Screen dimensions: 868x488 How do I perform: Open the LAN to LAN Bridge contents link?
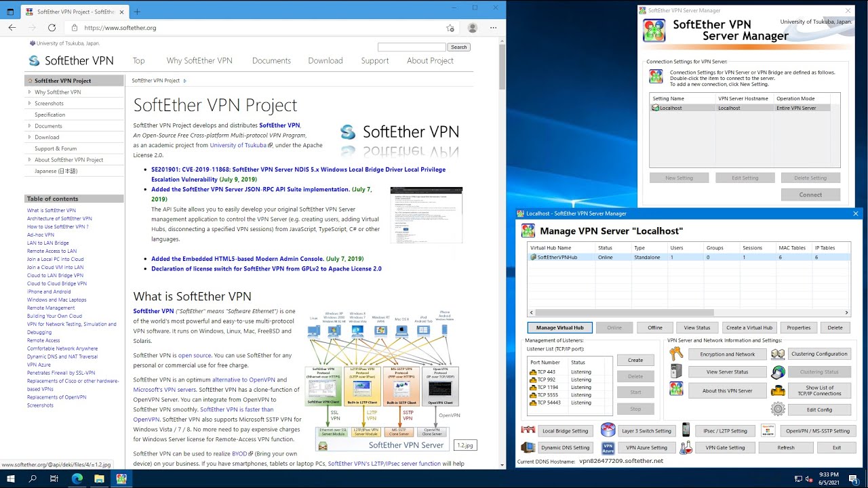pyautogui.click(x=47, y=243)
